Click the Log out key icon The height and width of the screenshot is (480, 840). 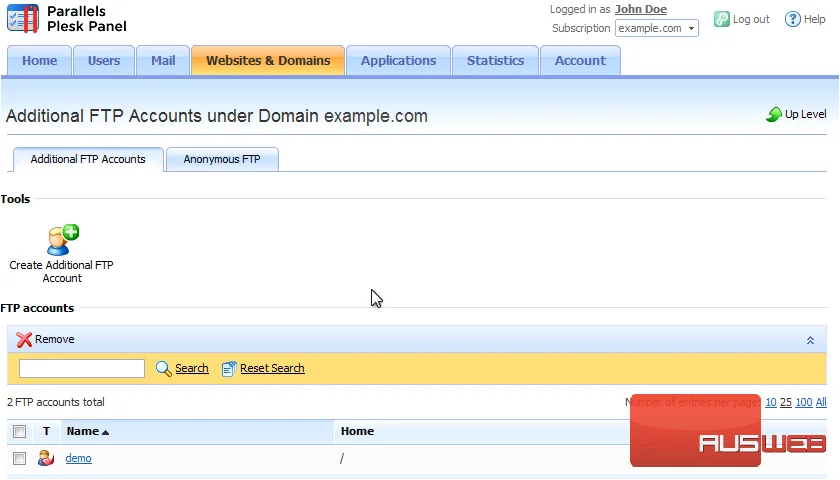[x=722, y=19]
